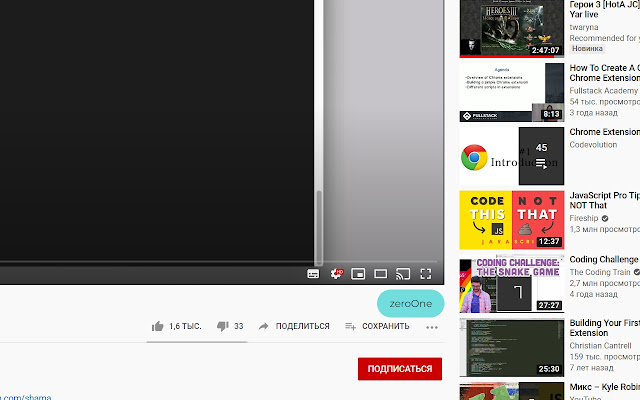Open the Chrome Extension playlist with 45 videos

(x=512, y=156)
